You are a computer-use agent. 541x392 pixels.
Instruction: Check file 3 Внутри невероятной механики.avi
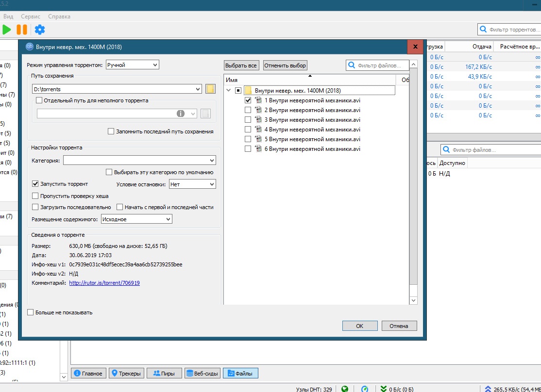coord(248,120)
